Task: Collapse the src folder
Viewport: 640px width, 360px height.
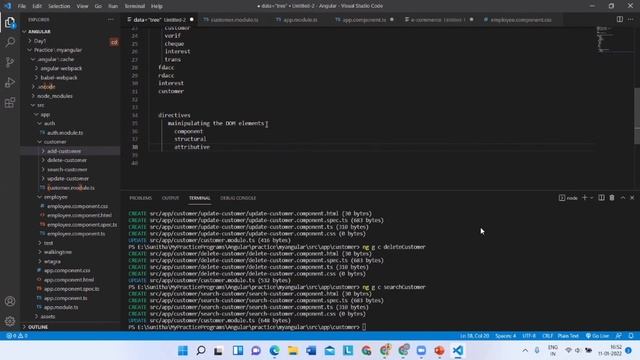Action: [x=40, y=105]
